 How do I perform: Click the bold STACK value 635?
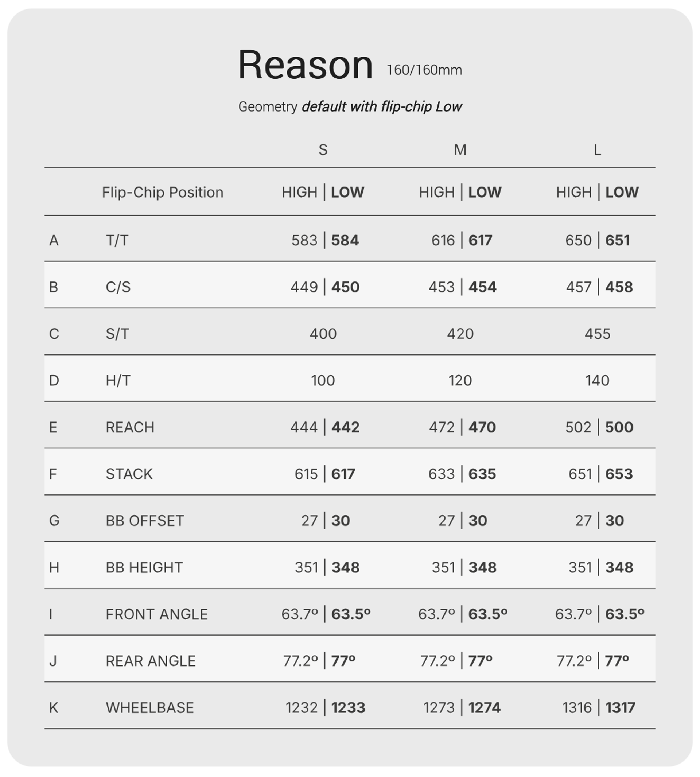[x=482, y=474]
